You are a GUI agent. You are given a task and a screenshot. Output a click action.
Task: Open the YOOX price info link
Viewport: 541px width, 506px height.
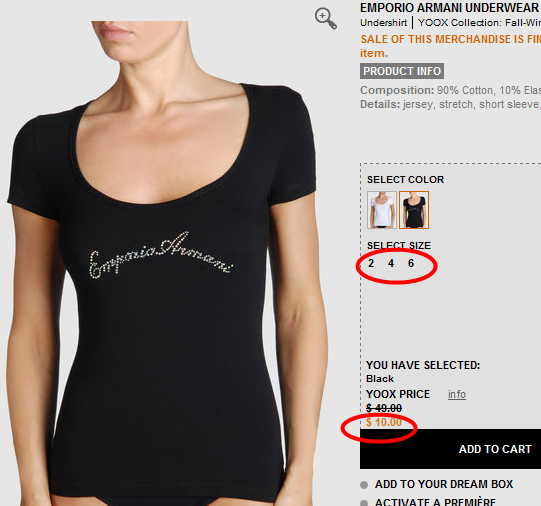coord(457,394)
